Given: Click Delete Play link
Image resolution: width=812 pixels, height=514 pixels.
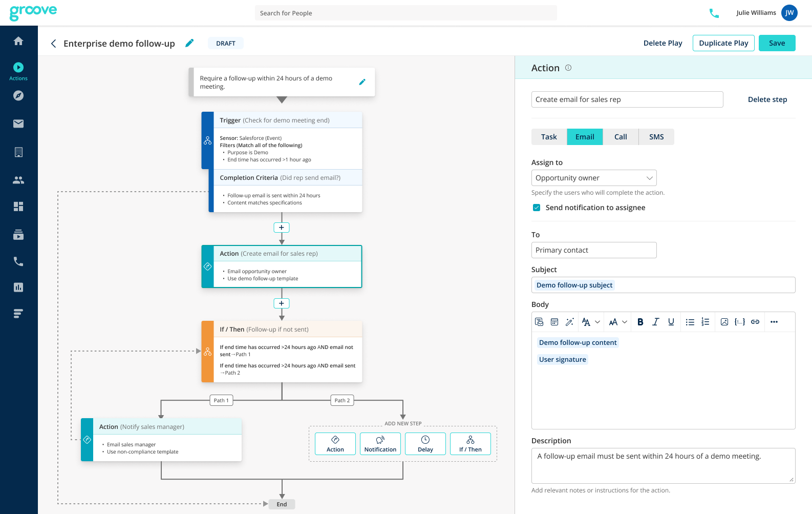Looking at the screenshot, I should coord(663,43).
